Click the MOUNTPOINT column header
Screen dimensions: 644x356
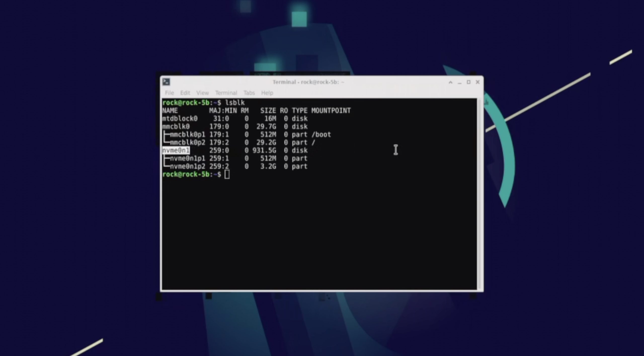coord(331,111)
